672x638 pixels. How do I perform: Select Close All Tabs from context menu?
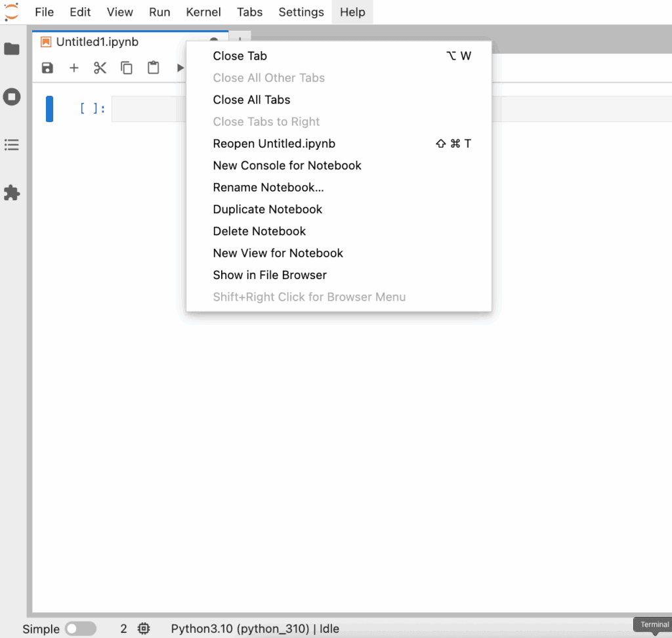251,100
